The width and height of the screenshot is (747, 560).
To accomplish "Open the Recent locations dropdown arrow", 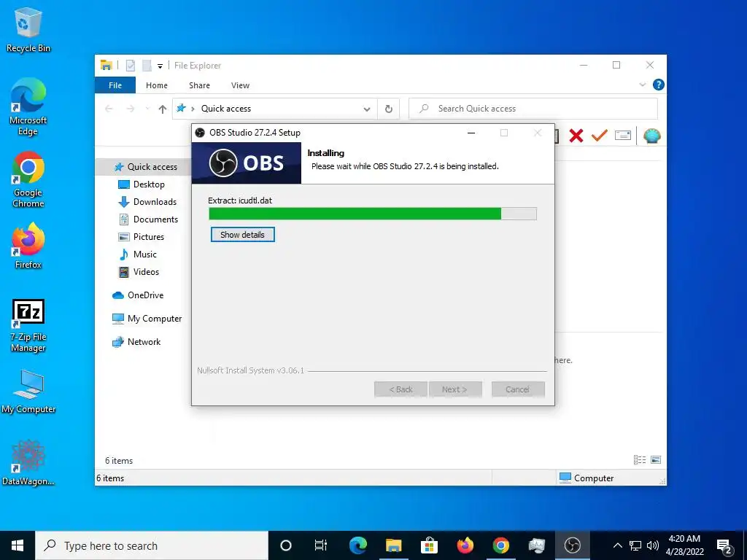I will click(x=147, y=109).
